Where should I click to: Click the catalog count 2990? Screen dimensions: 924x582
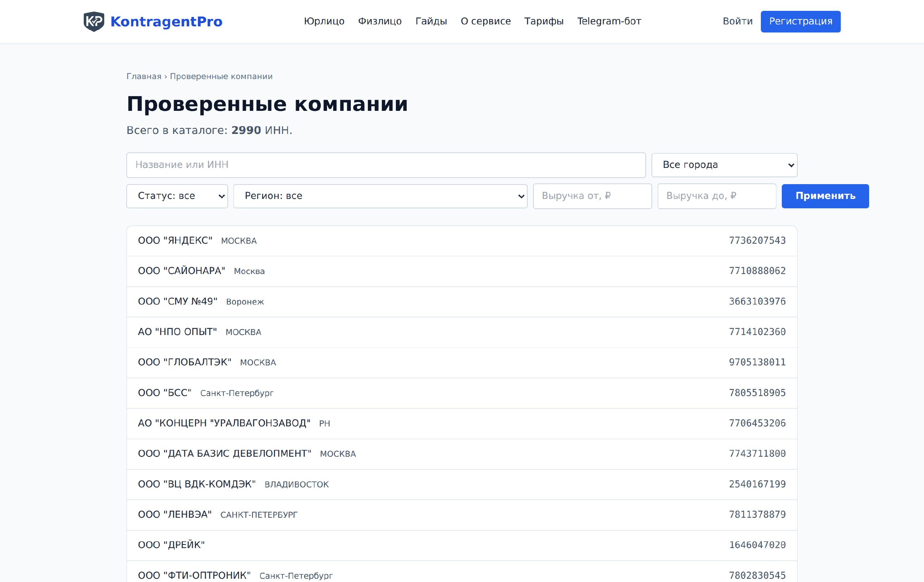coord(246,131)
